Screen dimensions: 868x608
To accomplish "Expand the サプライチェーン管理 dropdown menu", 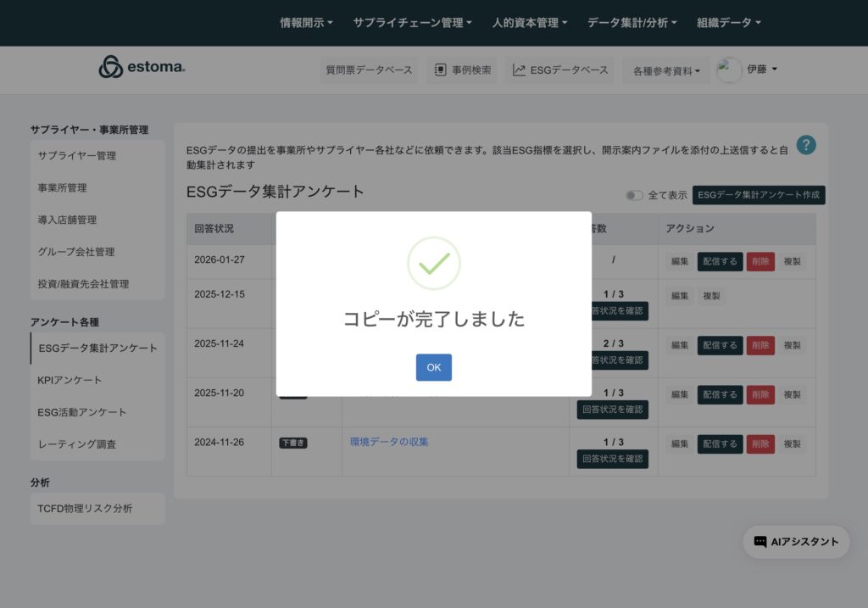I will (x=412, y=23).
